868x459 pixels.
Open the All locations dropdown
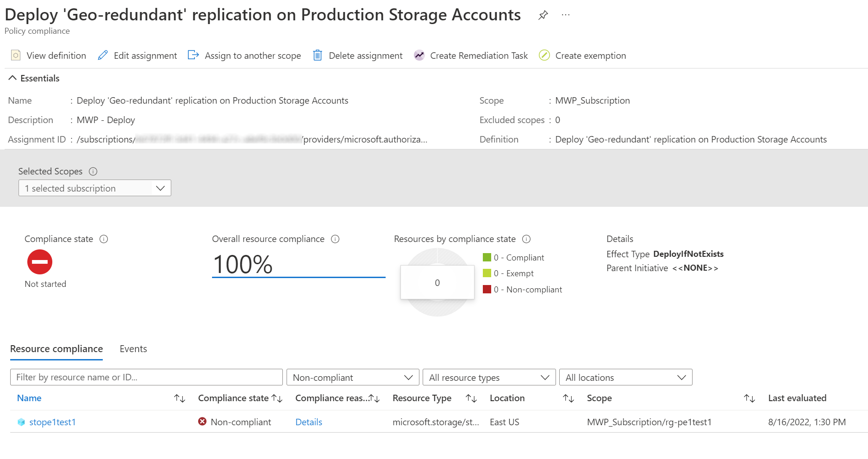tap(626, 378)
